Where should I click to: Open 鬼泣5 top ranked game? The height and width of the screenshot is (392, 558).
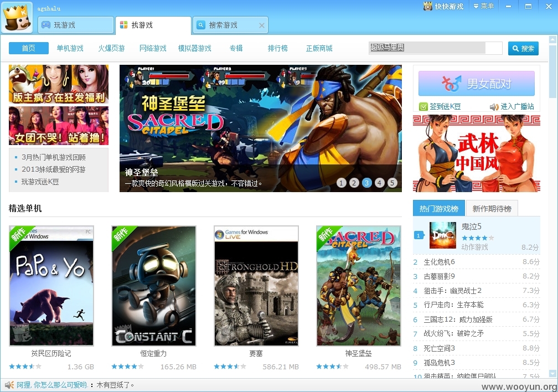point(477,236)
